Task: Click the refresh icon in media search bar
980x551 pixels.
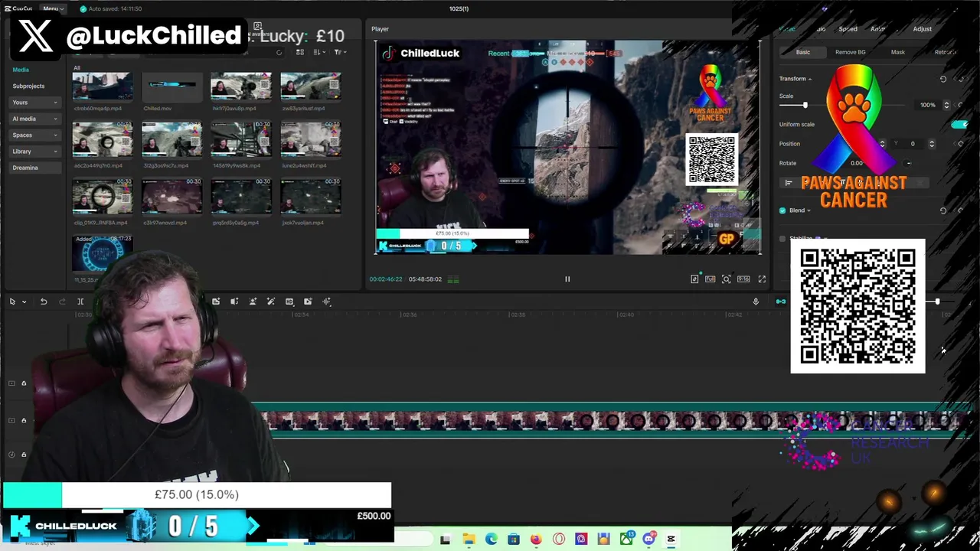Action: coord(279,52)
